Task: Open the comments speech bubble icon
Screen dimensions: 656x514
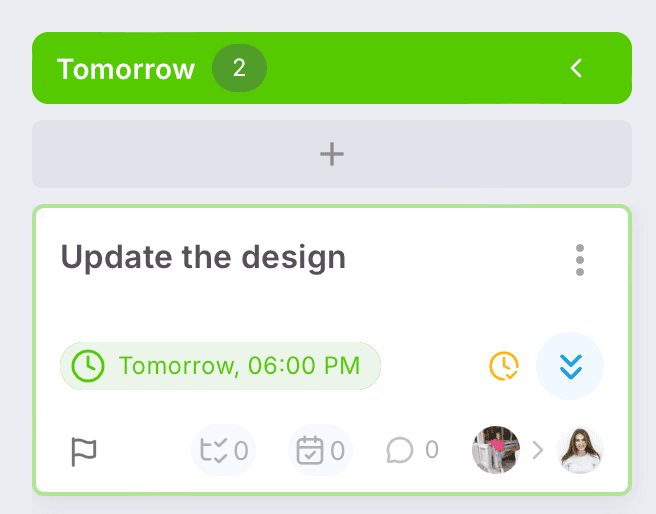Action: pos(399,451)
